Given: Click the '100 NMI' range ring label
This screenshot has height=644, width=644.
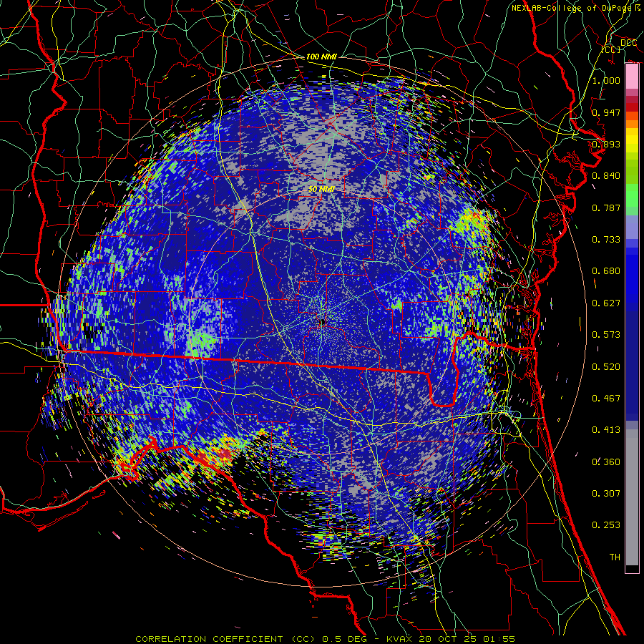Looking at the screenshot, I should tap(321, 57).
